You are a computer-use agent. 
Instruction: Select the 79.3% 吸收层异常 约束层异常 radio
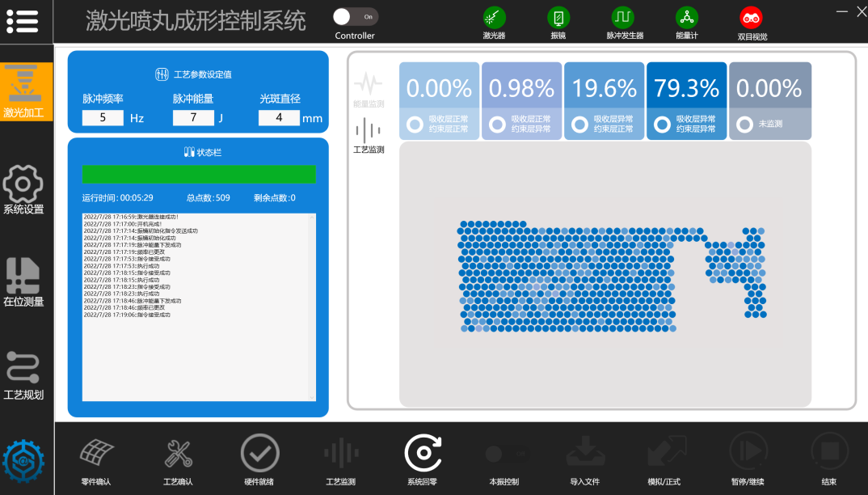tap(662, 125)
